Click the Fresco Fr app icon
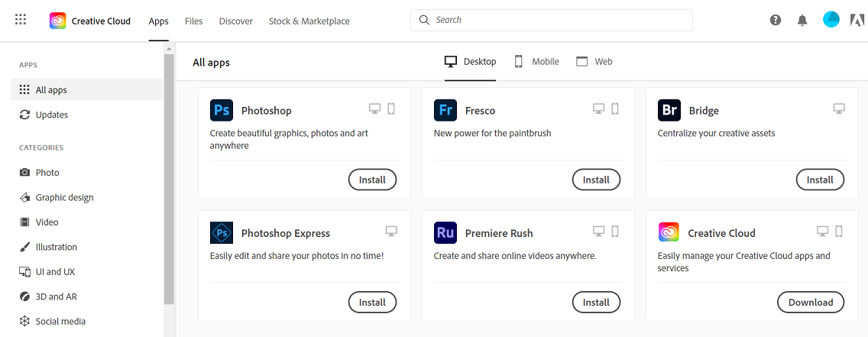 (x=445, y=110)
